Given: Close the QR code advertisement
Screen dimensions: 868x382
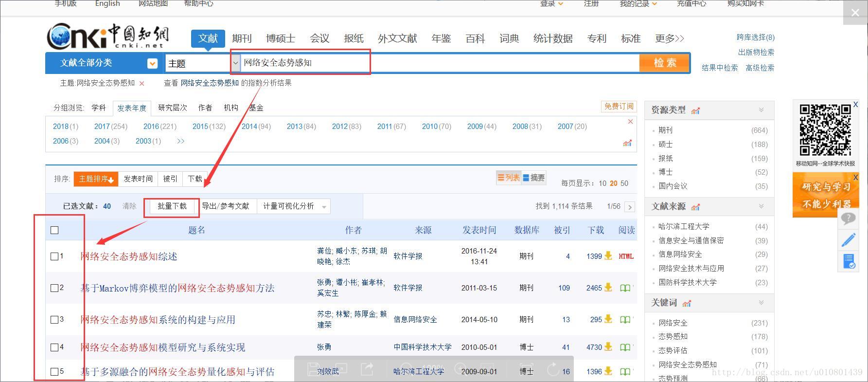Looking at the screenshot, I should pyautogui.click(x=855, y=105).
